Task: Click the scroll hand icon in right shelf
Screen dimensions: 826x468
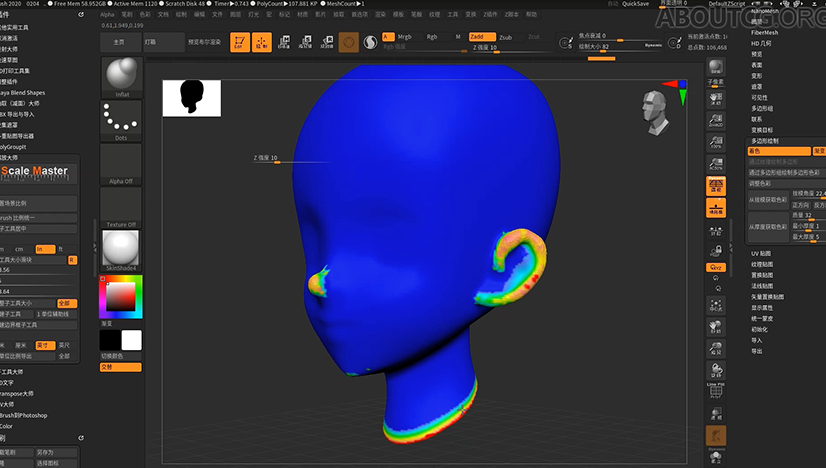Action: click(x=716, y=99)
